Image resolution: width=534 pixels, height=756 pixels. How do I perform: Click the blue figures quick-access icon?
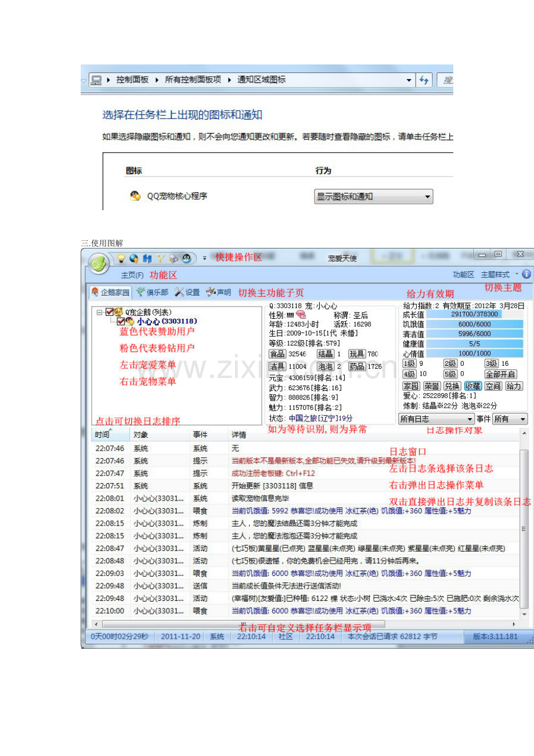147,258
